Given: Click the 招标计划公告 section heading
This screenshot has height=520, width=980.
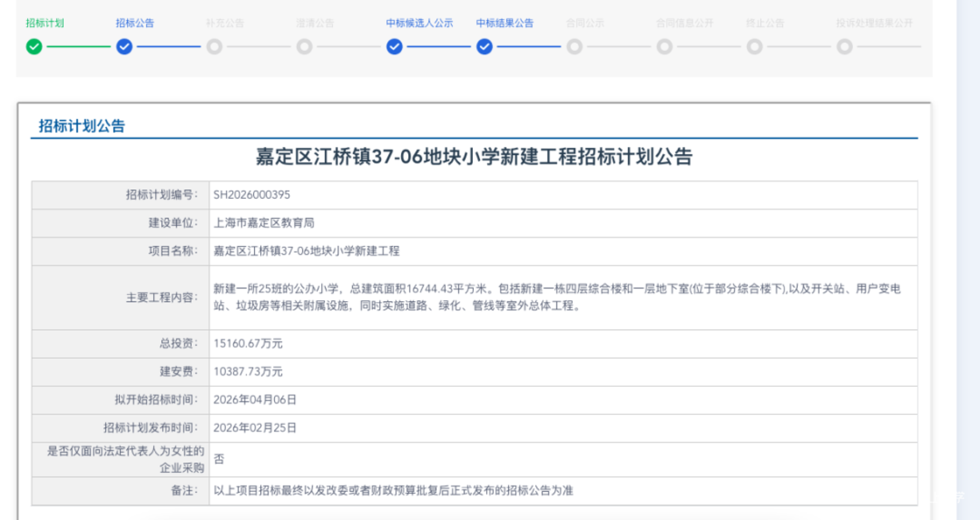Looking at the screenshot, I should 81,126.
